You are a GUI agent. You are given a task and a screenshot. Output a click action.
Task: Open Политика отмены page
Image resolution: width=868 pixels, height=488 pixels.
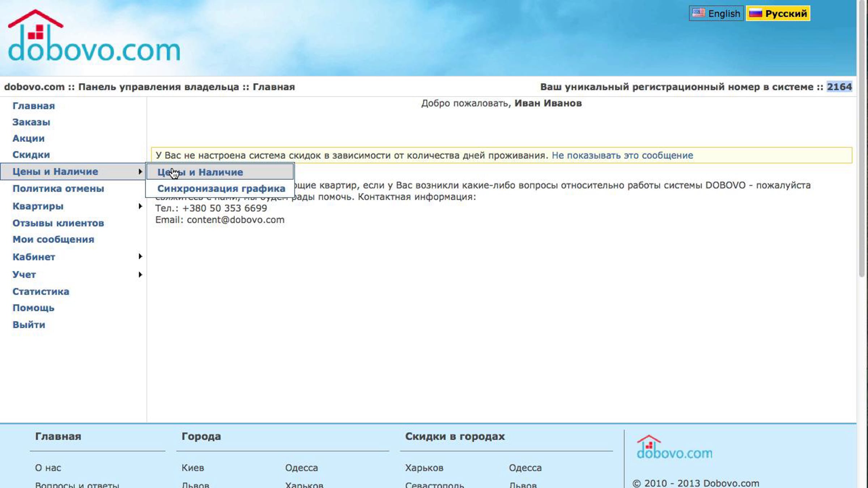click(x=58, y=188)
